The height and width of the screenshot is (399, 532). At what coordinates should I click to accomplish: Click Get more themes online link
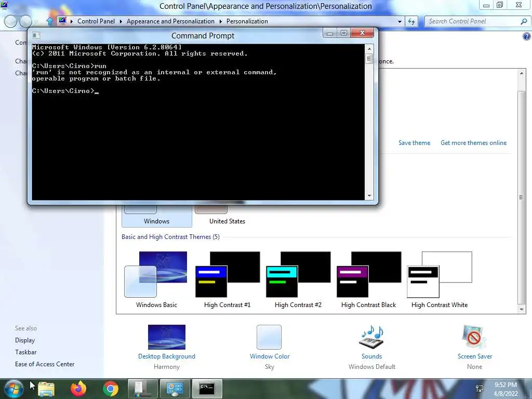click(473, 143)
